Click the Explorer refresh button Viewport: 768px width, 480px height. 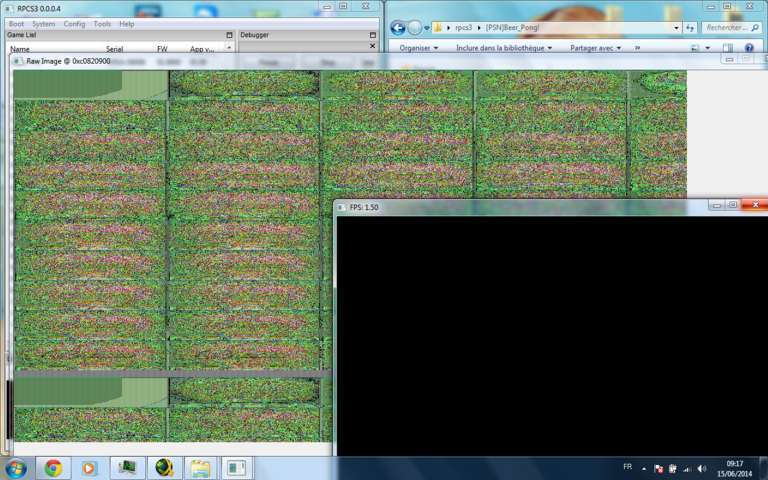689,28
